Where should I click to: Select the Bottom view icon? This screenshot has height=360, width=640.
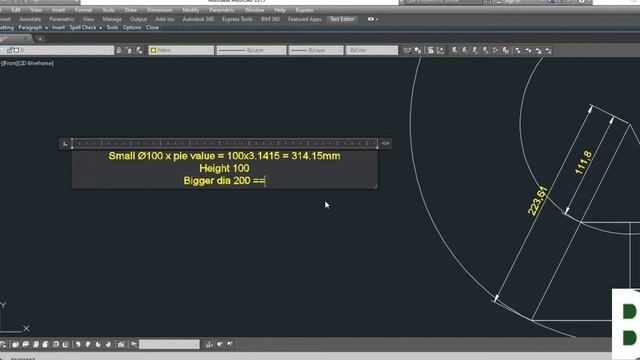25,344
